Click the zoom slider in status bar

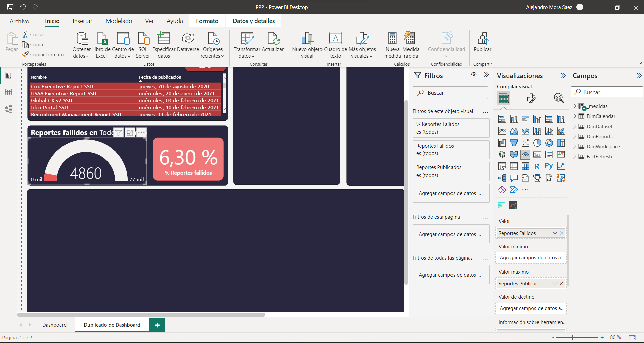pyautogui.click(x=573, y=337)
